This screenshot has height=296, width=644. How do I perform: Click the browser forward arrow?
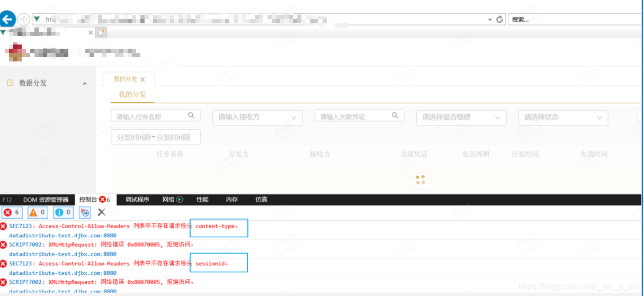[23, 20]
